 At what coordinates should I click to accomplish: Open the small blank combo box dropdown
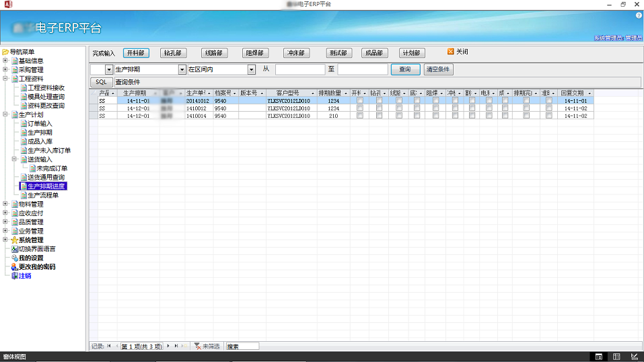(x=109, y=70)
